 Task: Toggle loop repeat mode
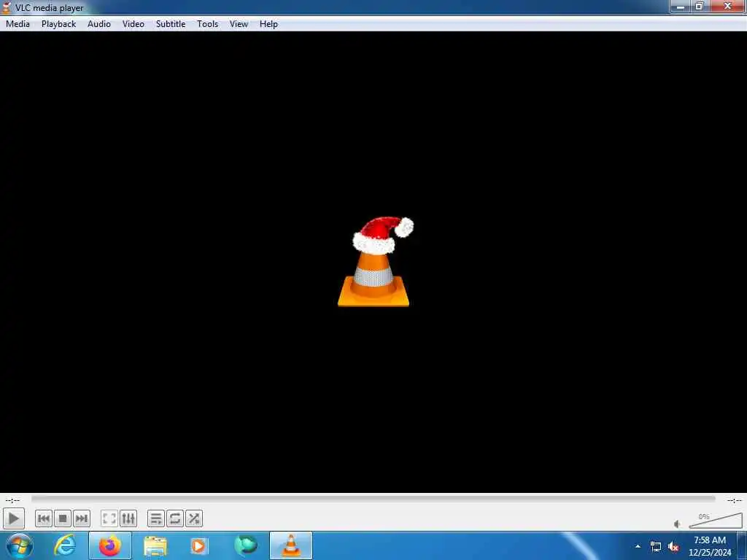[x=175, y=518]
